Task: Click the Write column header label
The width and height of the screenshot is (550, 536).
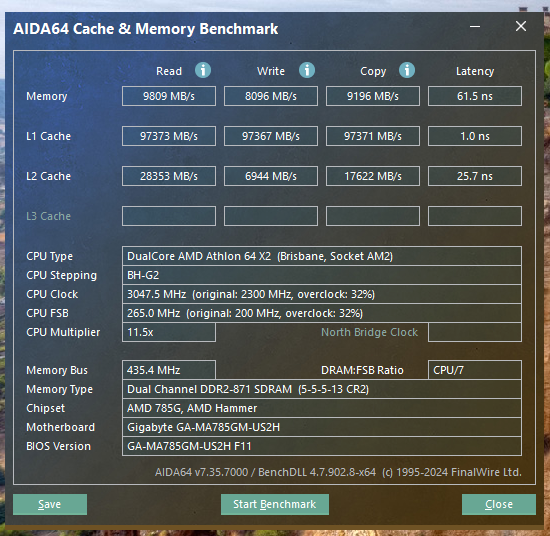Action: pos(271,71)
